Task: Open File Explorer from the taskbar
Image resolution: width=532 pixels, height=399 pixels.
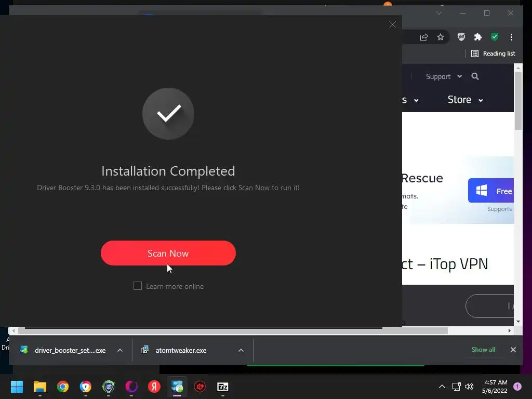Action: click(39, 387)
